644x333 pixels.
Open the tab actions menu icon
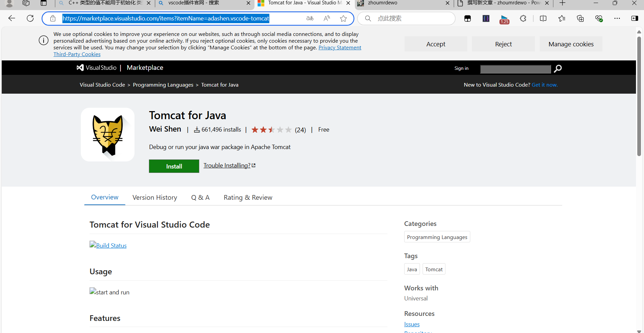44,3
